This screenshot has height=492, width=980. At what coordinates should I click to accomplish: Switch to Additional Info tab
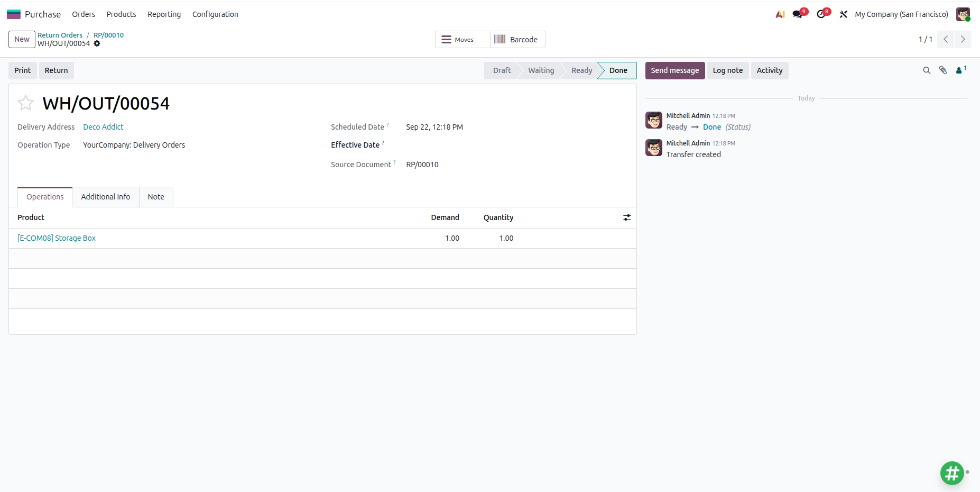pos(106,197)
